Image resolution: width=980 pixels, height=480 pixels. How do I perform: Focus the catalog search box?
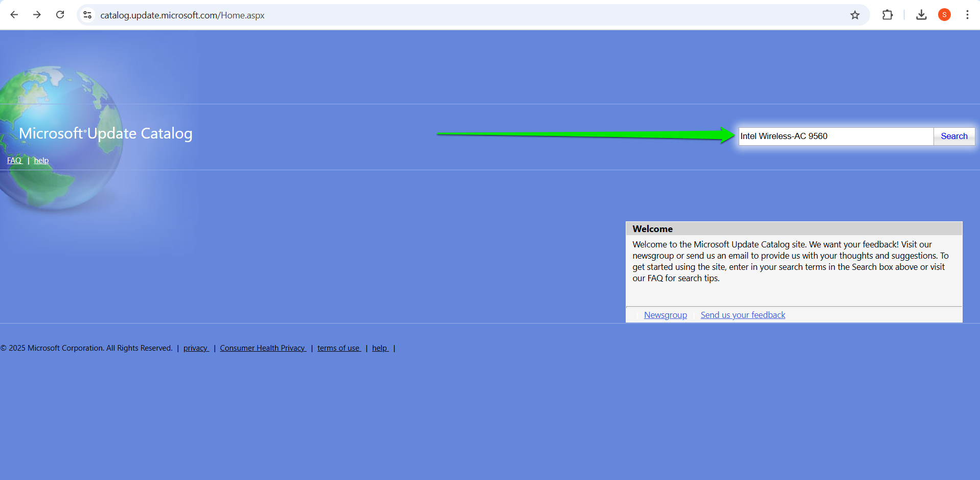tap(836, 136)
